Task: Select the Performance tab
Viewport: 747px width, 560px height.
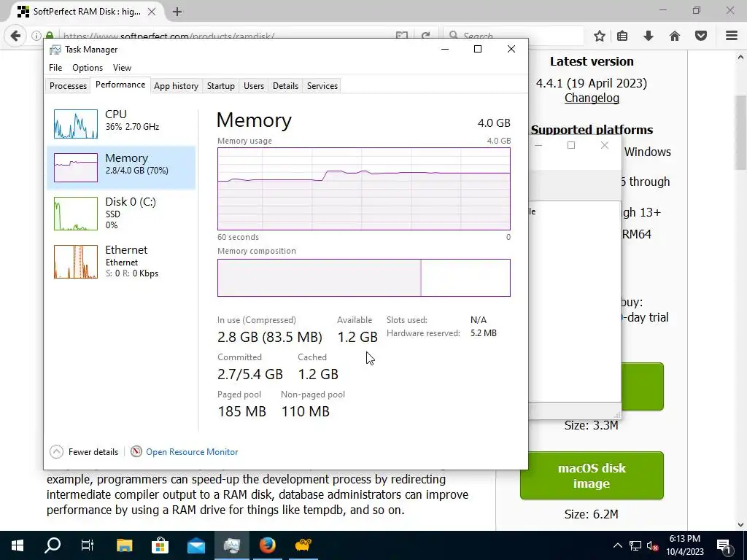Action: tap(120, 85)
